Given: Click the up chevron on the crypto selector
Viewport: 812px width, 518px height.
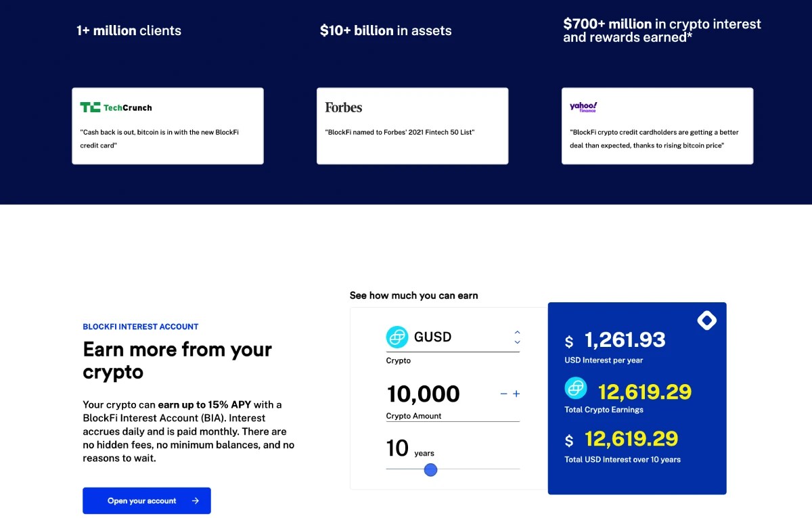Looking at the screenshot, I should [x=517, y=333].
